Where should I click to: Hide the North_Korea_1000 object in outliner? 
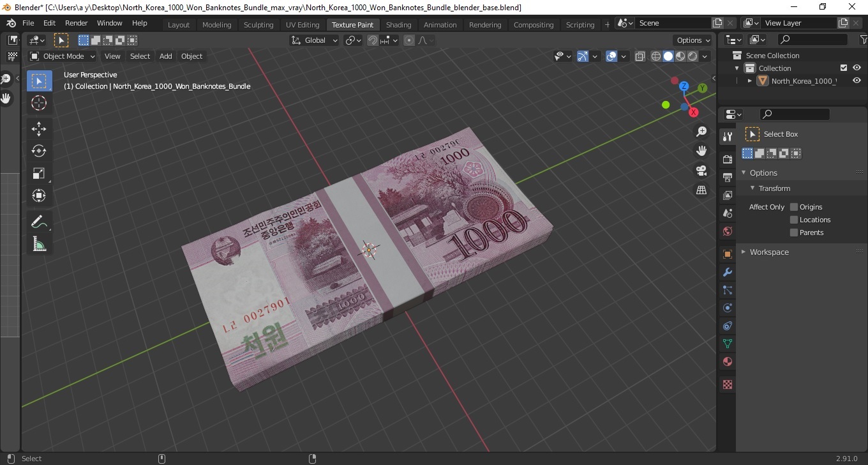[x=857, y=80]
